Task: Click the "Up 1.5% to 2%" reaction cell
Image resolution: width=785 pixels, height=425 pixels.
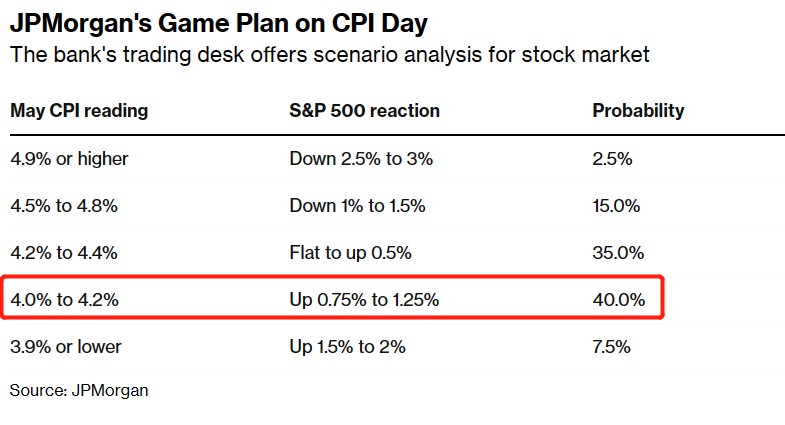Action: click(347, 347)
